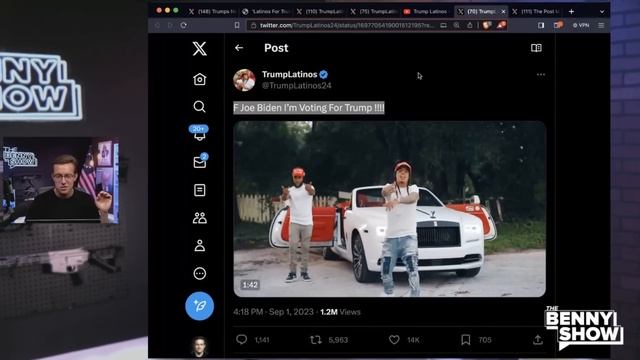Open the Home icon in the sidebar
Screen dimensions: 640x360
(x=200, y=79)
